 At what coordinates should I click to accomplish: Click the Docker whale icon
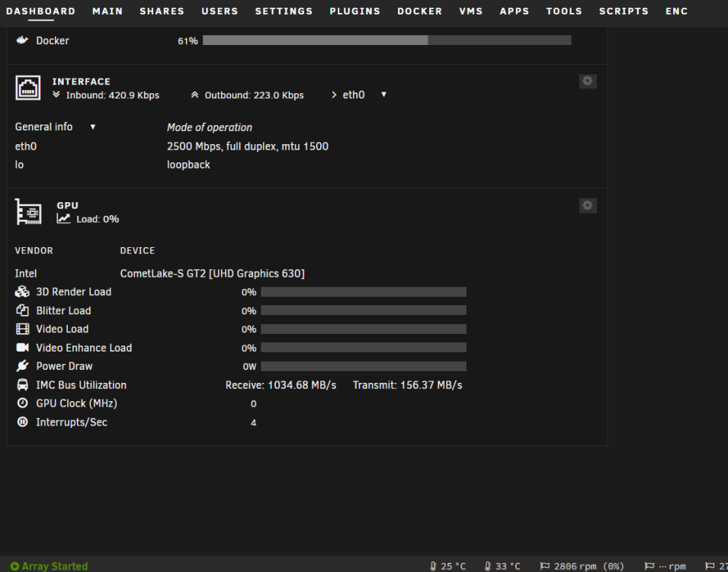click(x=22, y=40)
